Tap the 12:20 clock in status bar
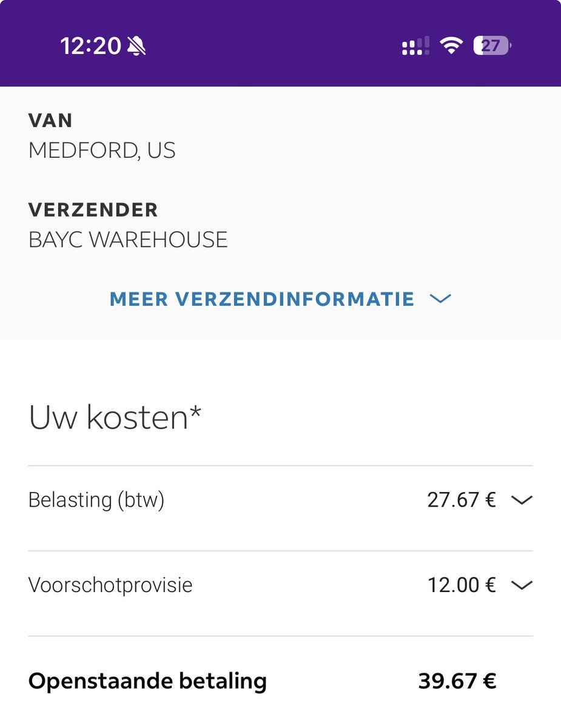Viewport: 561px width, 728px height. [90, 46]
